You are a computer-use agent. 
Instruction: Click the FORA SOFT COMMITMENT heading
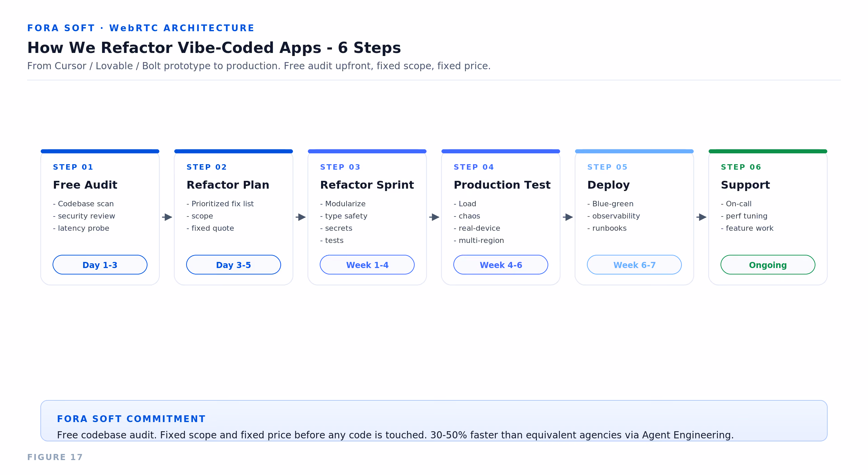(131, 419)
